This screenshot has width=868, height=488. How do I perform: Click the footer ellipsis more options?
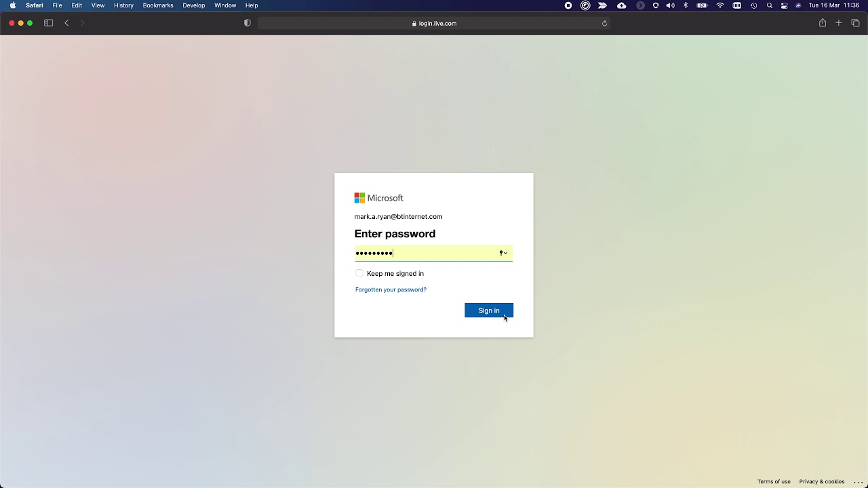[x=858, y=482]
